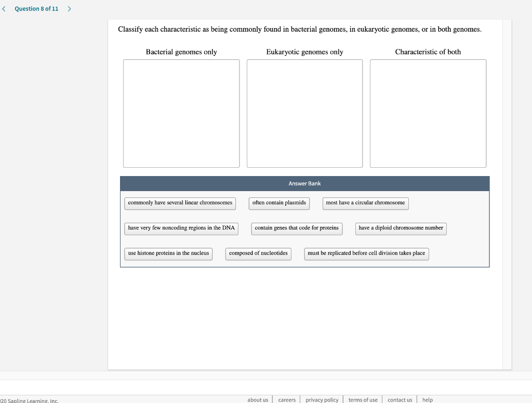532x403 pixels.
Task: Click the Sapling Learning, Inc. copyright text
Action: point(29,400)
